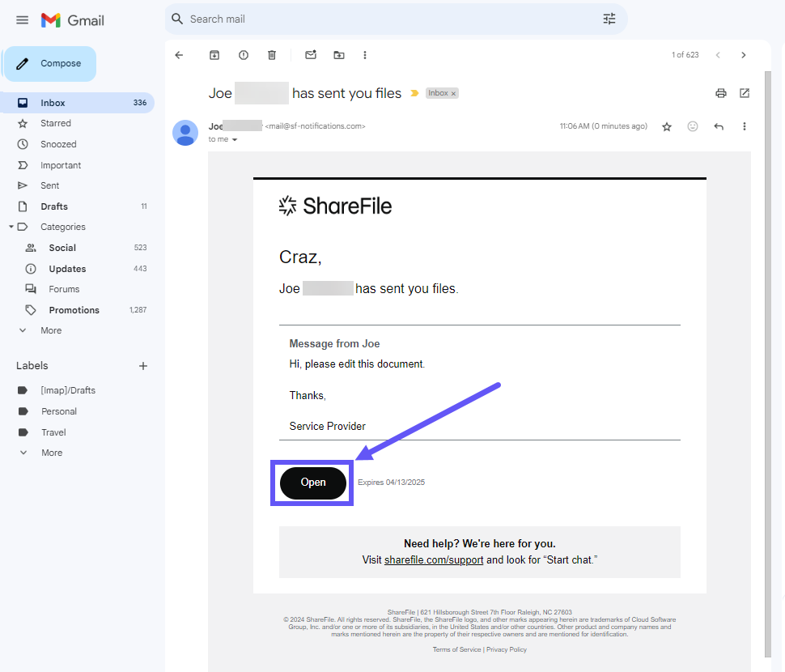Star this message
This screenshot has height=672, width=785.
(667, 126)
